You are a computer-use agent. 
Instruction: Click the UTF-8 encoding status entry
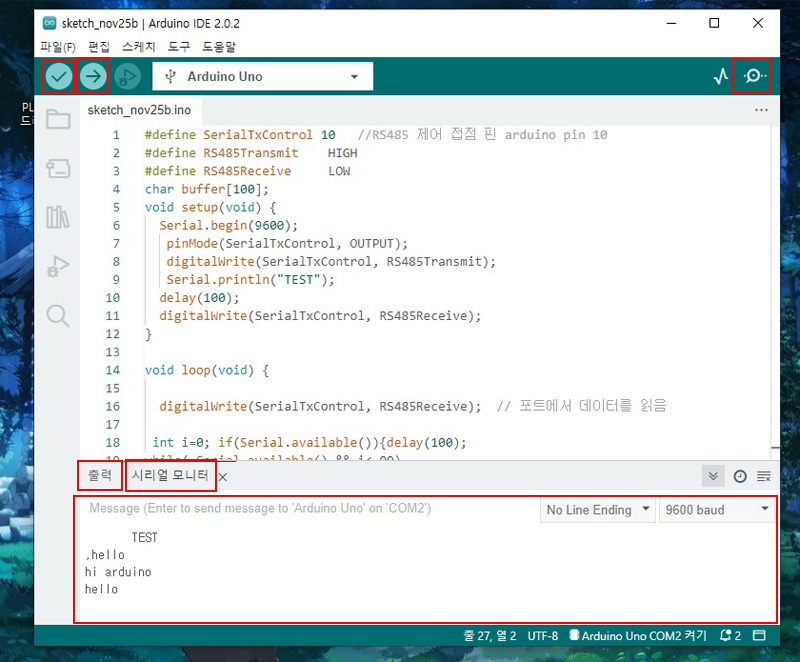click(x=542, y=636)
